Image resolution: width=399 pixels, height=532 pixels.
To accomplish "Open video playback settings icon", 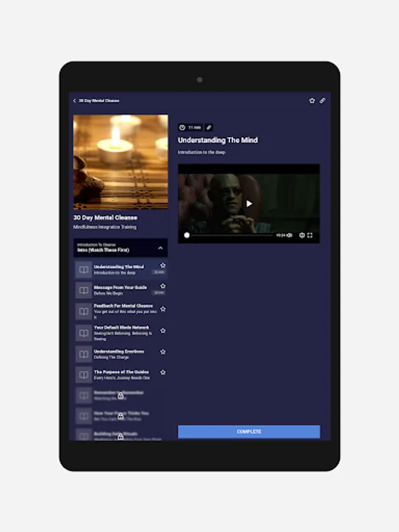I will pos(301,235).
